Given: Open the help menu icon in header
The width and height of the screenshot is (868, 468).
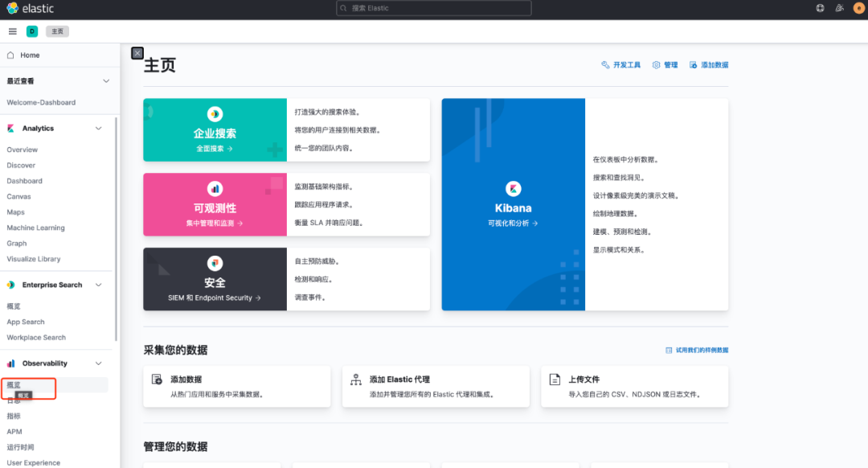Looking at the screenshot, I should point(820,8).
